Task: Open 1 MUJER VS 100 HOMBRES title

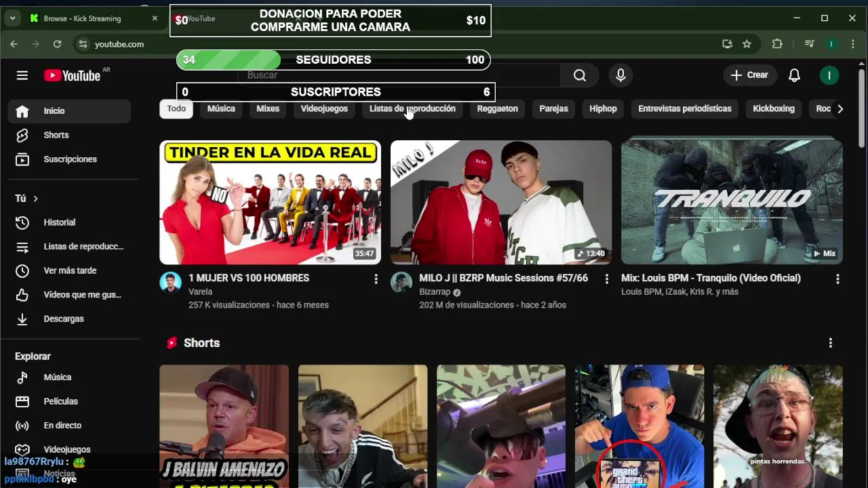Action: (x=249, y=278)
